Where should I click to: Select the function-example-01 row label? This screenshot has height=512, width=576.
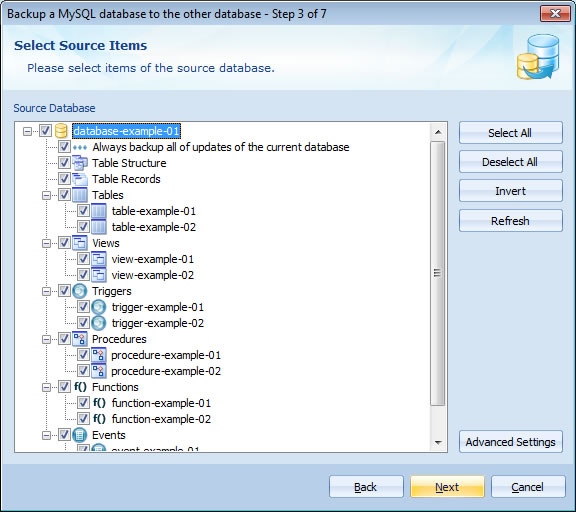pyautogui.click(x=161, y=403)
